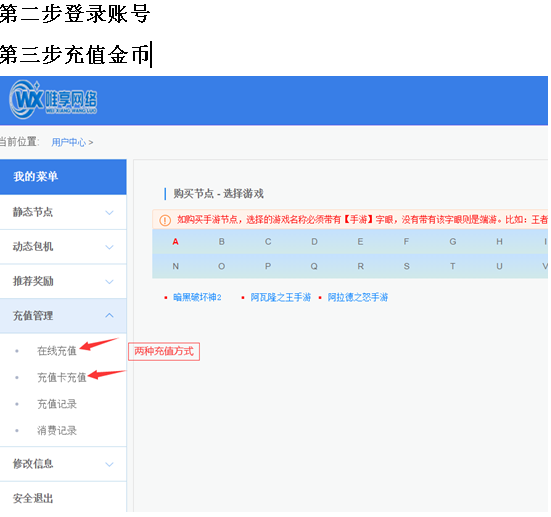551x517 pixels.
Task: Filter games by letter S
Action: 407,266
